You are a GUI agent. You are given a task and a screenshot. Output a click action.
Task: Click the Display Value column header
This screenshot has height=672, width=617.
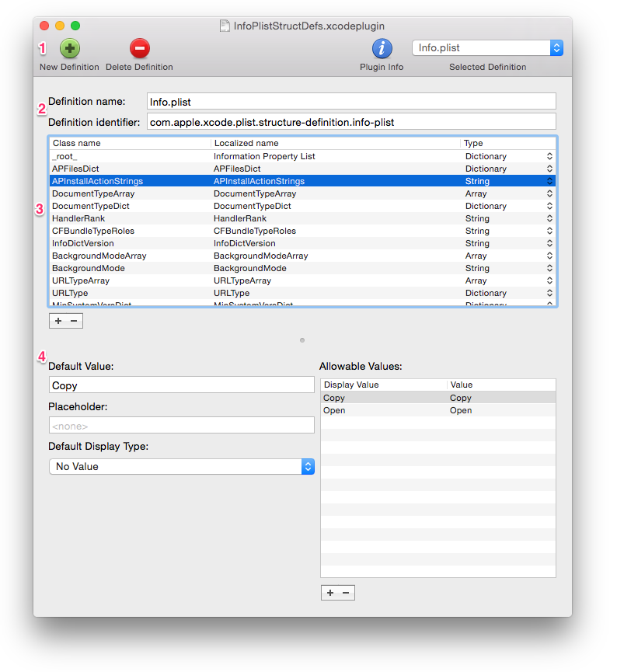click(383, 385)
